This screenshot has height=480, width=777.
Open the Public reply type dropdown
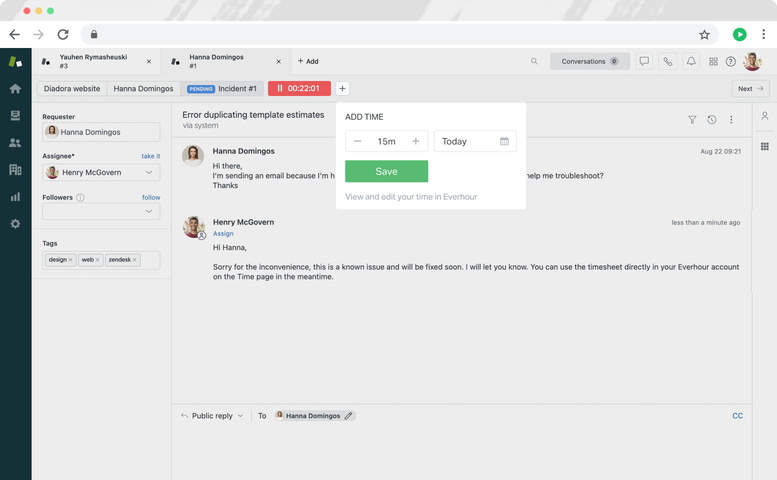pos(212,416)
